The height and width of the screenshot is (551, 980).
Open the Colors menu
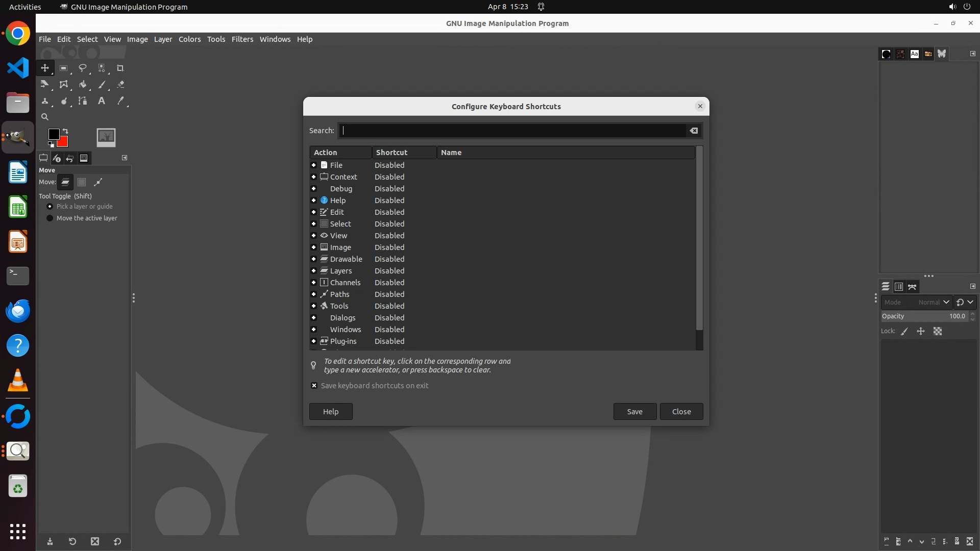189,39
